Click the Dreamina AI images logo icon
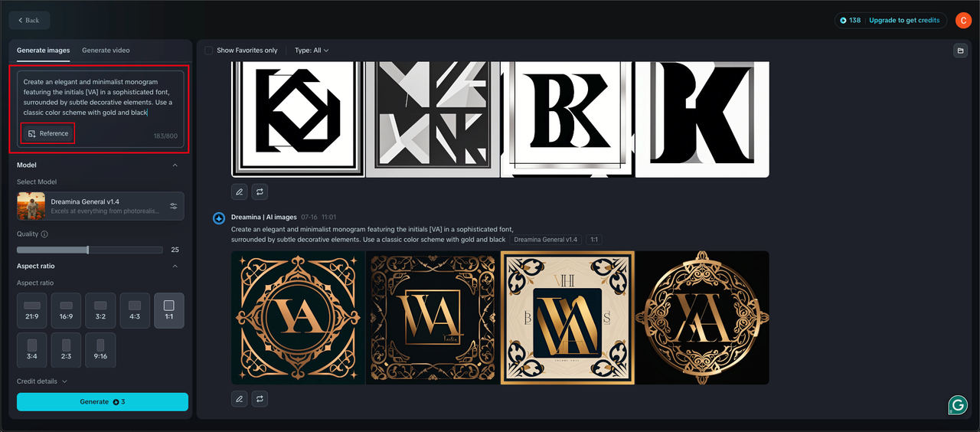This screenshot has height=432, width=980. [218, 218]
